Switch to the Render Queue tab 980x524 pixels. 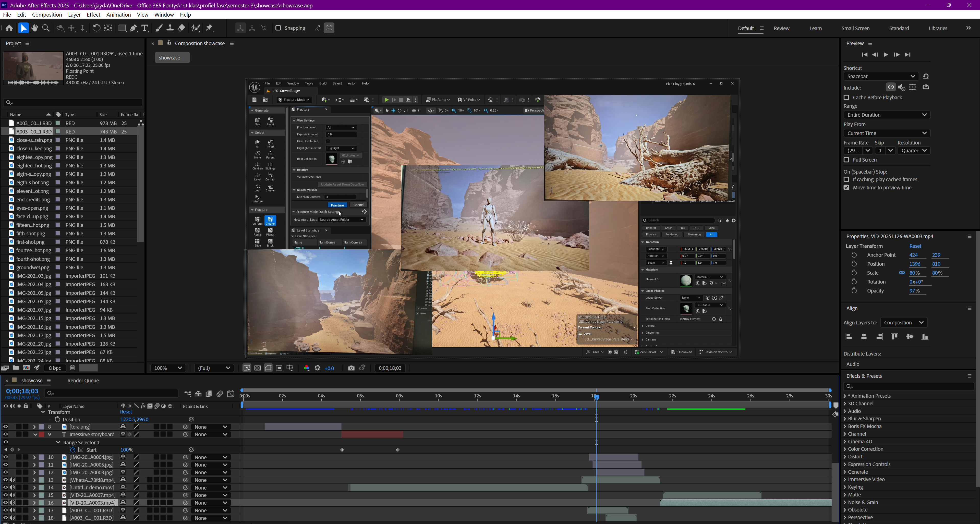(x=83, y=380)
